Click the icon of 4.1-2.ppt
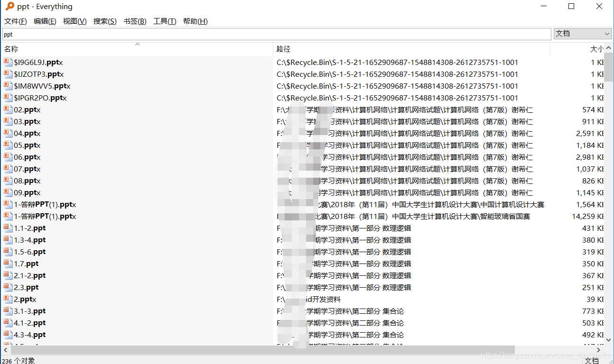This screenshot has width=614, height=364. pos(8,323)
